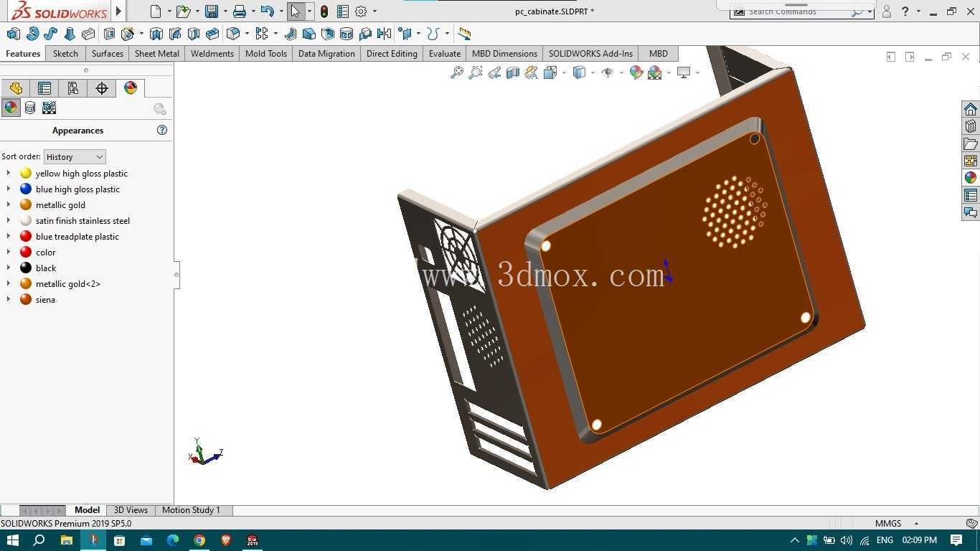Expand satin finish stainless steel appearance
Screen dimensions: 980x551
coord(8,220)
